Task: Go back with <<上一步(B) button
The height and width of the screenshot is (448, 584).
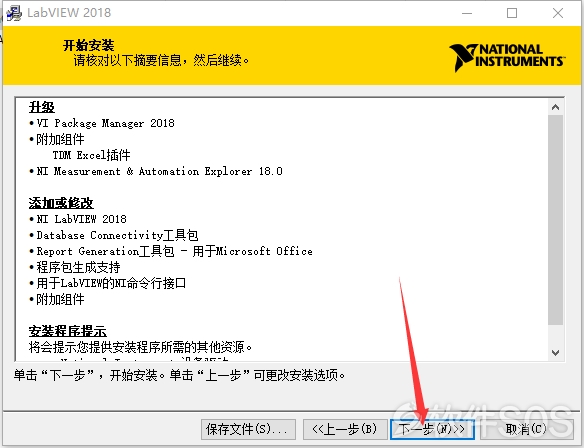Action: tap(345, 429)
